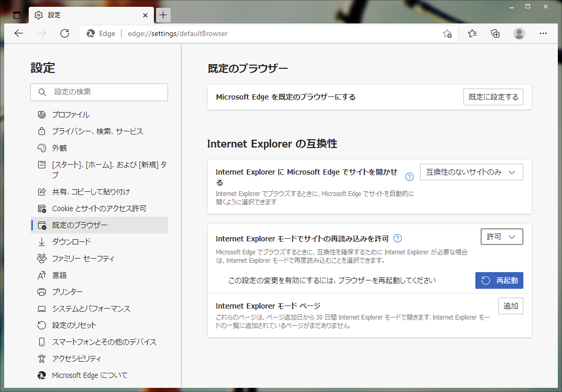Click the tab actions icon beside the tab

pos(17,15)
